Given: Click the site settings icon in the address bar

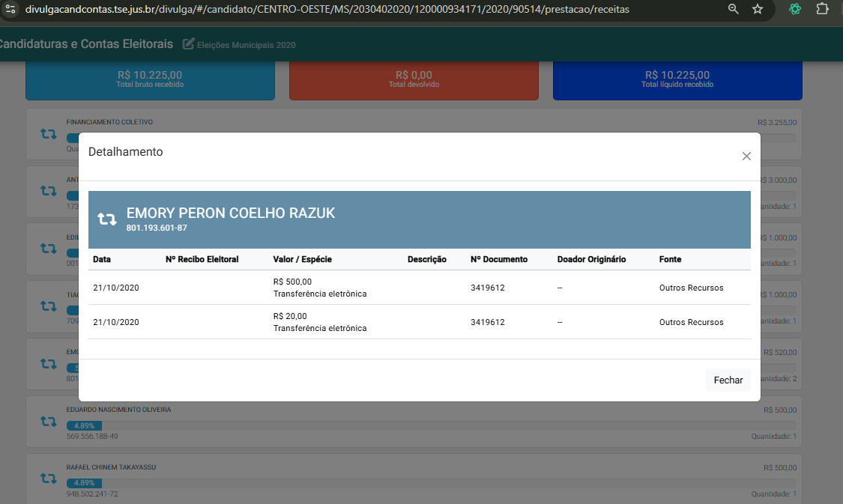Looking at the screenshot, I should 10,9.
